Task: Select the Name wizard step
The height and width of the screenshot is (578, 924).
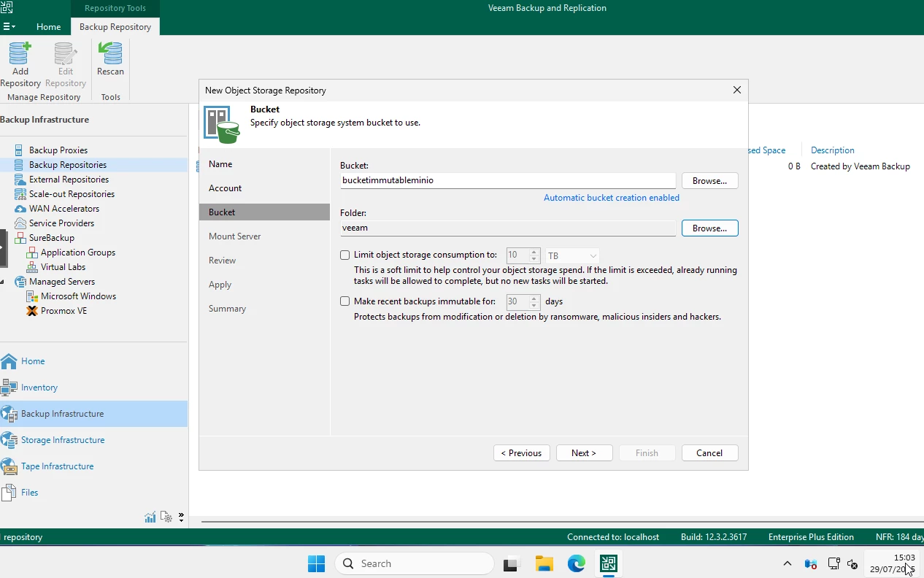Action: (220, 164)
